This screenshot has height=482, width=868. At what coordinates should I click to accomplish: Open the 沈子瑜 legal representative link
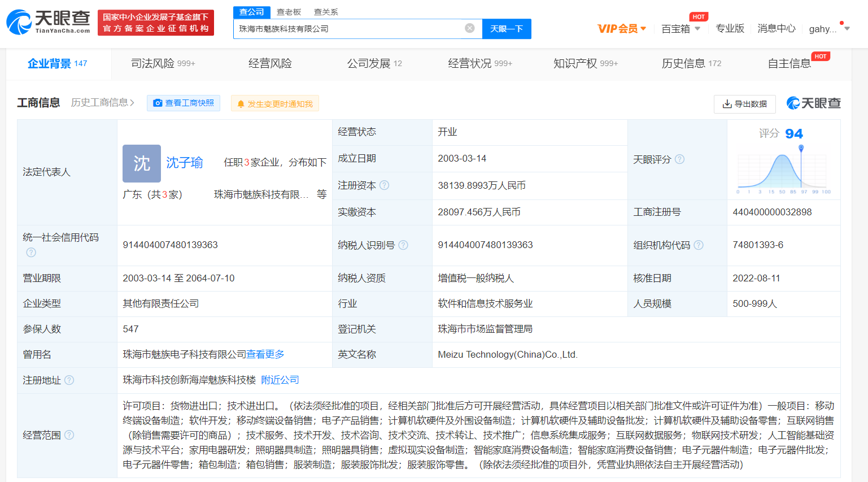coord(185,163)
